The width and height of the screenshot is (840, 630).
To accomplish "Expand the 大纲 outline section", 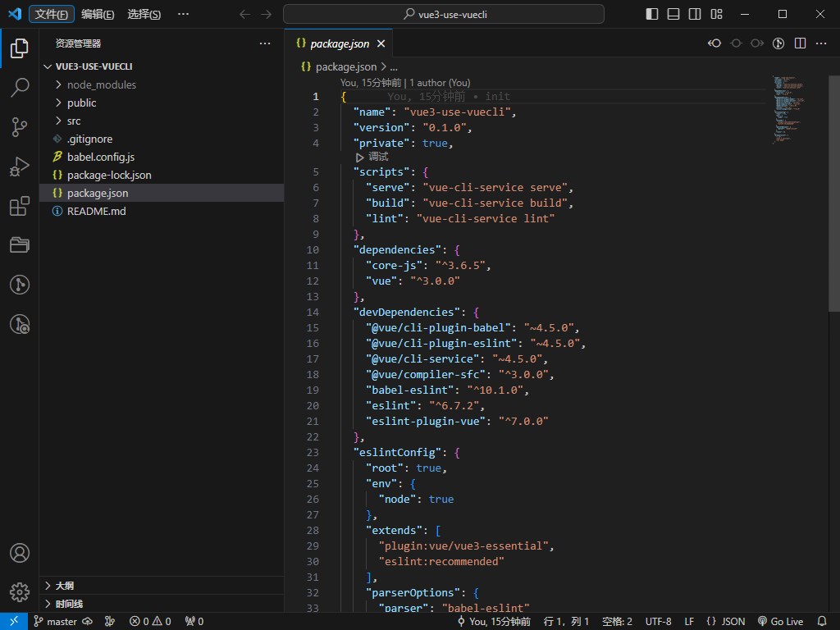I will coord(64,586).
